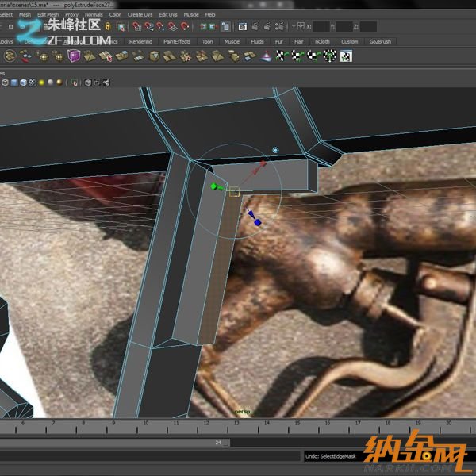This screenshot has height=476, width=476.
Task: Open the Edit Mesh menu
Action: [x=48, y=14]
